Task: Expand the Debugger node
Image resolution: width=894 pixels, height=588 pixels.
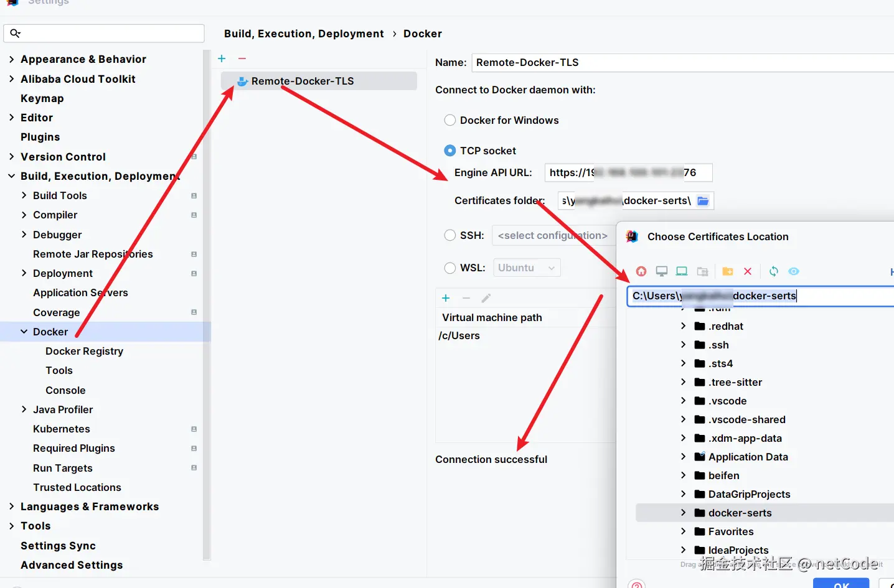Action: tap(24, 235)
